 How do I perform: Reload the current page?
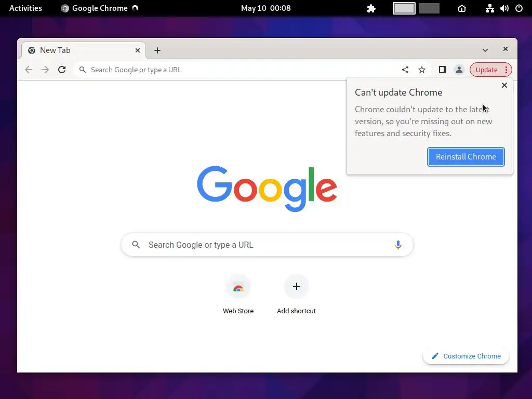(x=62, y=70)
